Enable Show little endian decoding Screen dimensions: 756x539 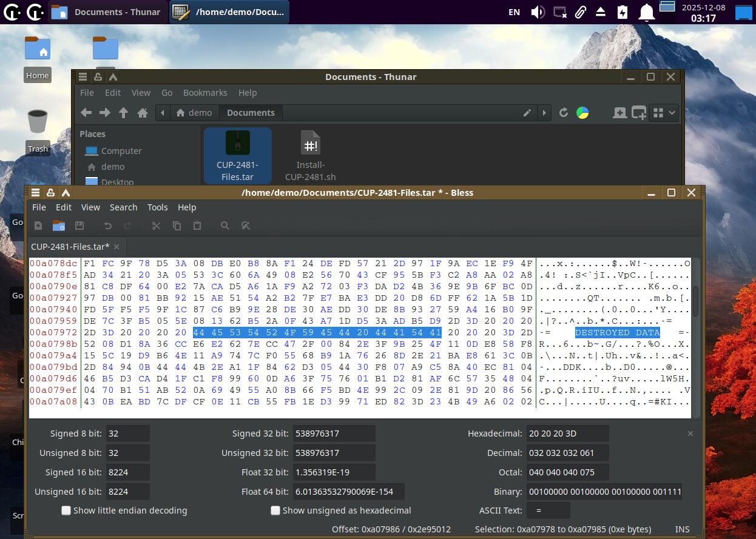[x=66, y=511]
